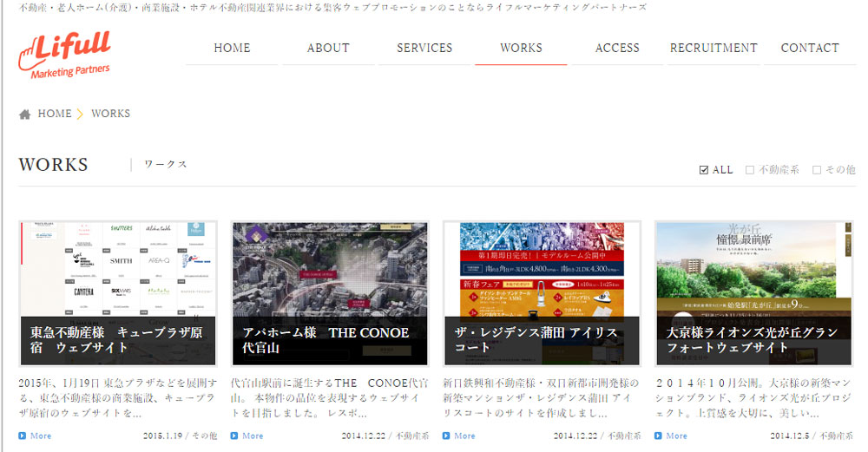This screenshot has width=868, height=452.
Task: Click the description starting 代官山駅前に誕生する
Action: click(330, 398)
